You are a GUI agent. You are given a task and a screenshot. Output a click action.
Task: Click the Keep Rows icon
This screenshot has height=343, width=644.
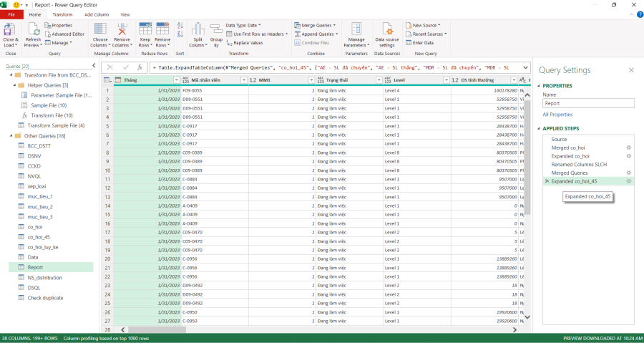pyautogui.click(x=145, y=29)
